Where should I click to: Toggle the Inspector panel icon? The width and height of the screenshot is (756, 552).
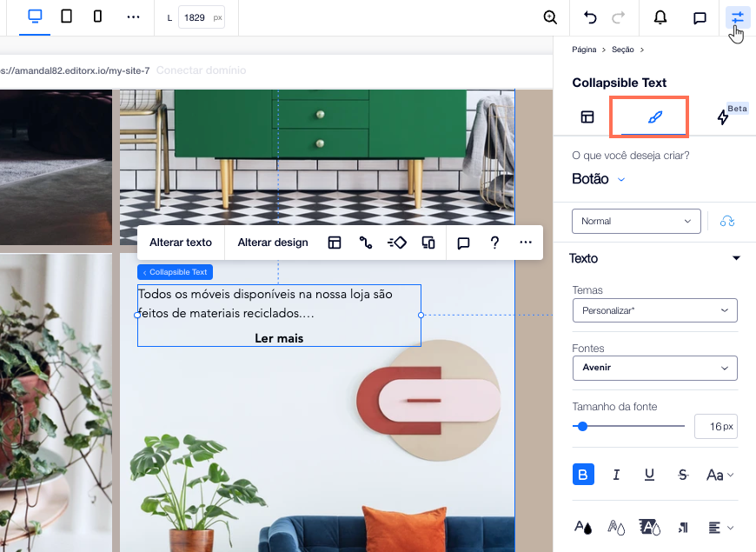coord(737,18)
